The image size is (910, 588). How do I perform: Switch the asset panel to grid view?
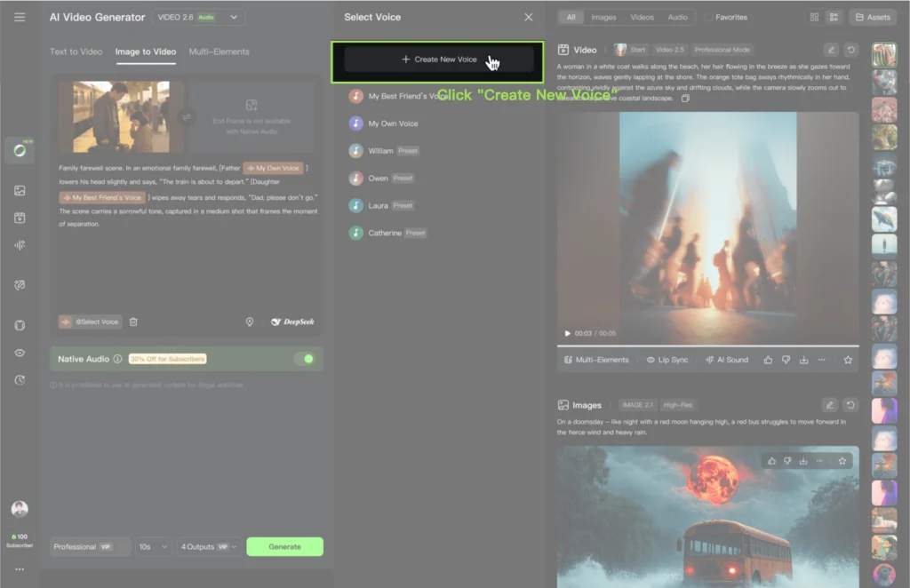pos(814,16)
